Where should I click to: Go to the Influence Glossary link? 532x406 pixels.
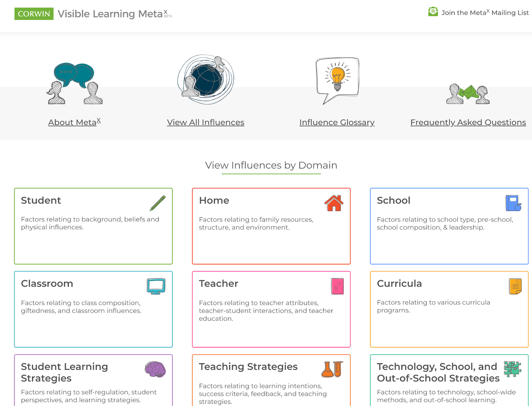tap(337, 122)
